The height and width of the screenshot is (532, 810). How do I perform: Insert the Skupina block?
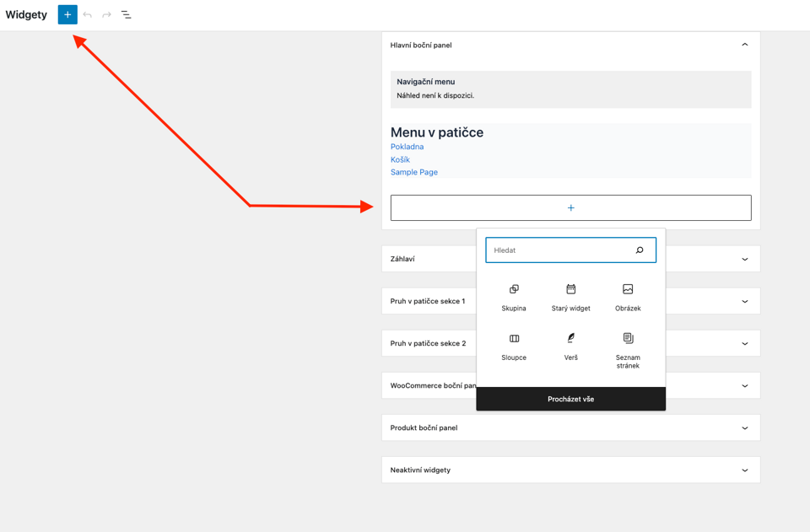pos(514,298)
